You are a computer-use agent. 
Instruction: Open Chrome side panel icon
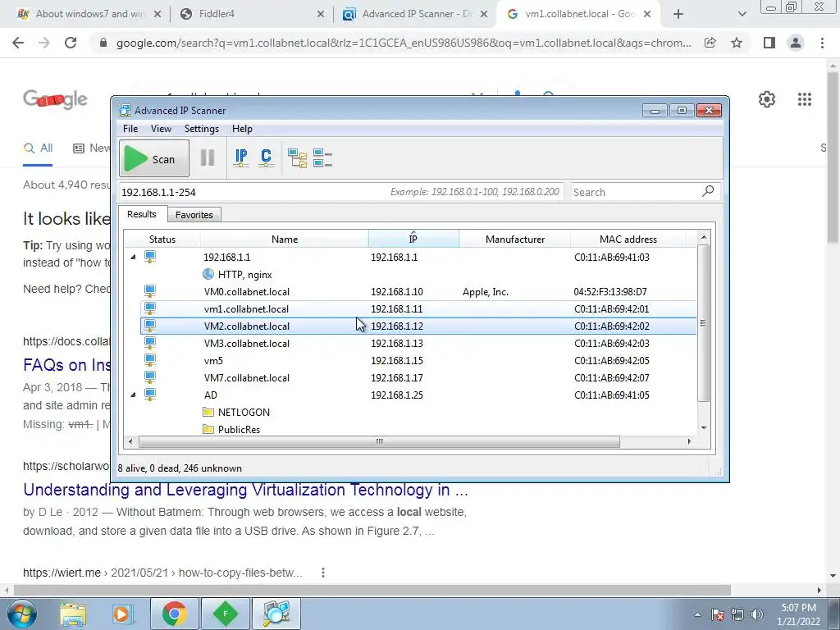point(769,43)
